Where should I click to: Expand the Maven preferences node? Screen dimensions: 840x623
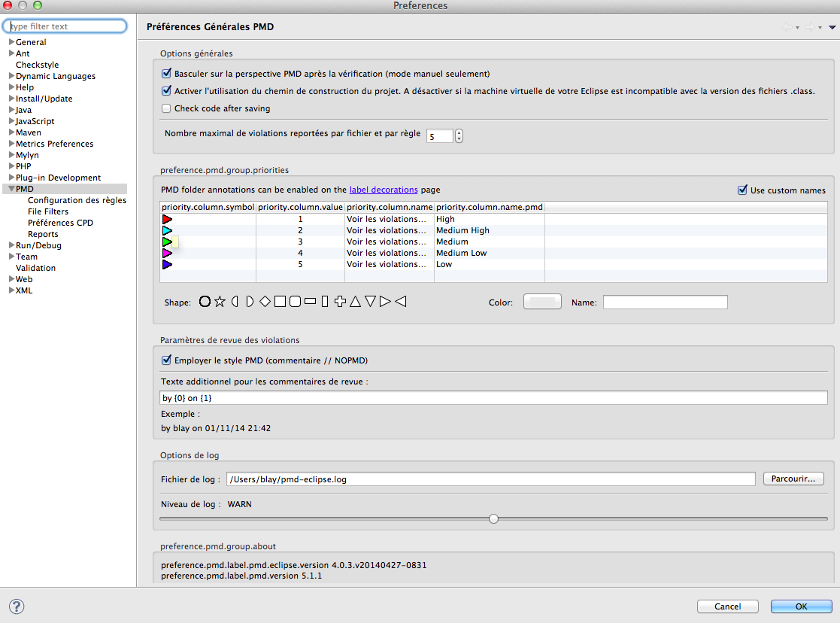pos(11,132)
